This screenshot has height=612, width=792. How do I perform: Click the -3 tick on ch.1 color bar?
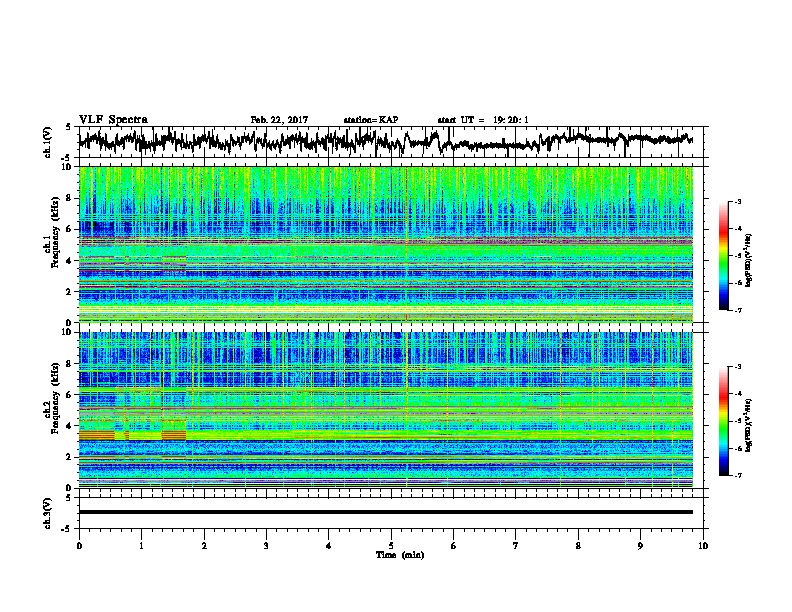pos(737,201)
